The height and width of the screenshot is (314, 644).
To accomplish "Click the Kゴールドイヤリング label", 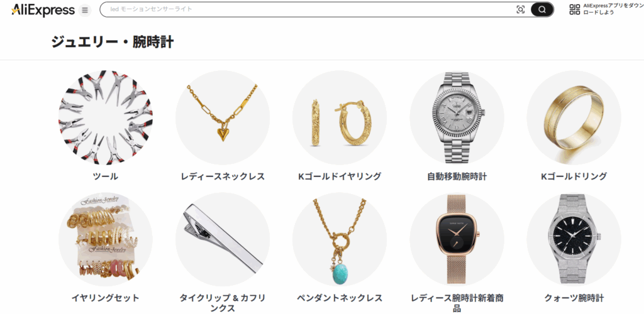I will click(340, 176).
